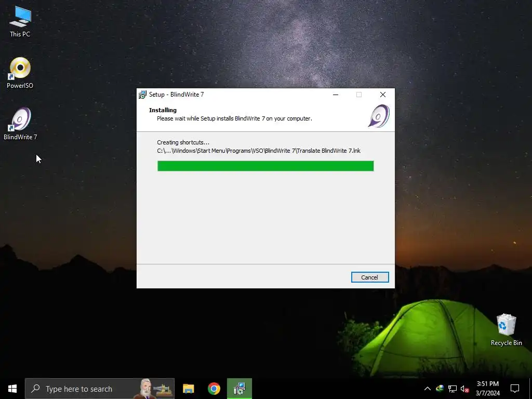532x399 pixels.
Task: Click the BlindWrite logo in setup header
Action: coord(379,116)
